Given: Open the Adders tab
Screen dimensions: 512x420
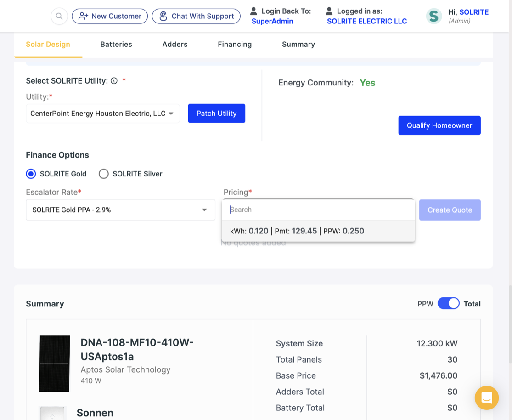Looking at the screenshot, I should [x=175, y=45].
